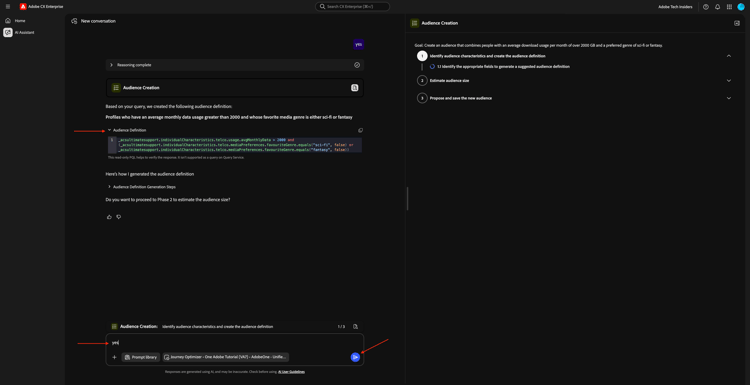The width and height of the screenshot is (750, 385).
Task: Click the panel divider handle between chat and plan
Action: coord(407,199)
